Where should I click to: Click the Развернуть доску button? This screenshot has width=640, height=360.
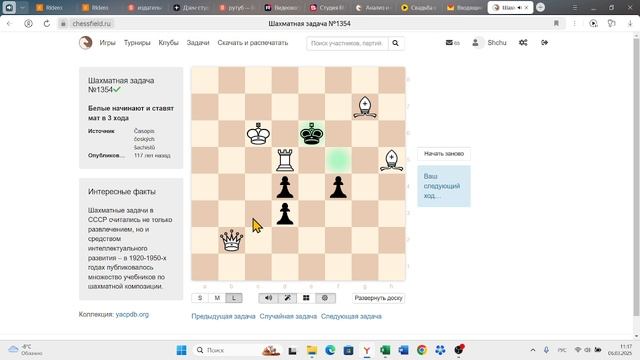378,298
